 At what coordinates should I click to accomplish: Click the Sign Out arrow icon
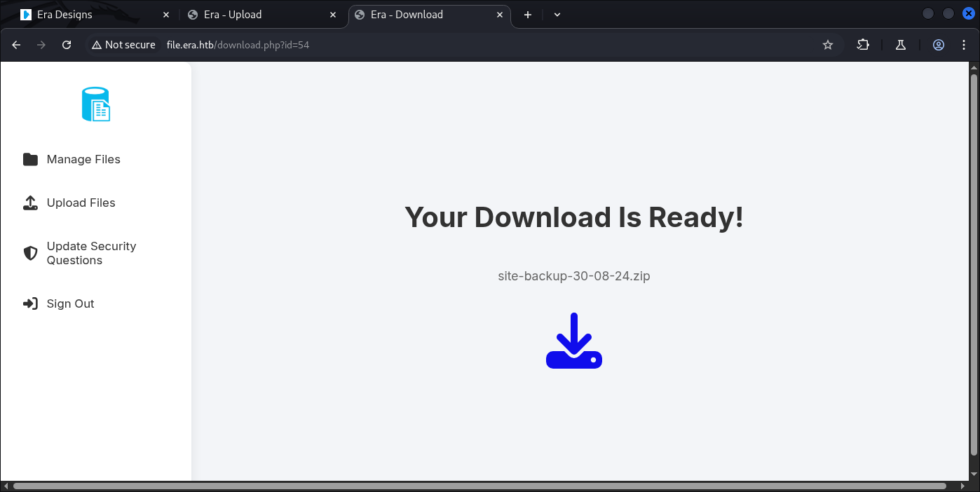[x=30, y=304]
